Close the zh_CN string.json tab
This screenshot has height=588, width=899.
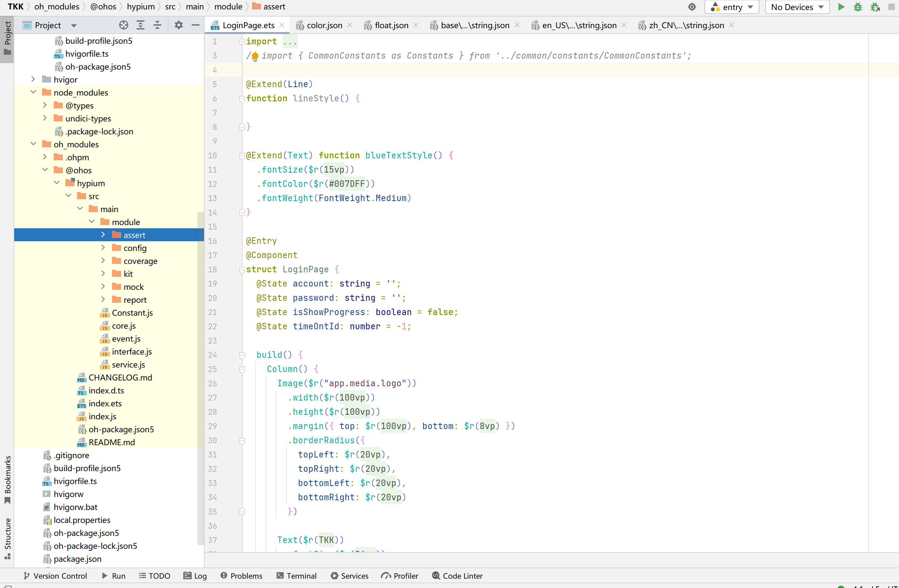[732, 25]
